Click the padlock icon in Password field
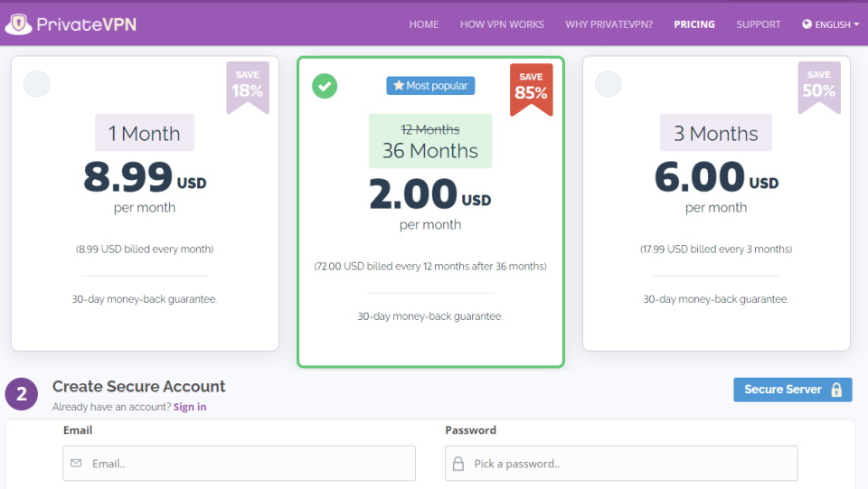The image size is (868, 489). pyautogui.click(x=458, y=464)
